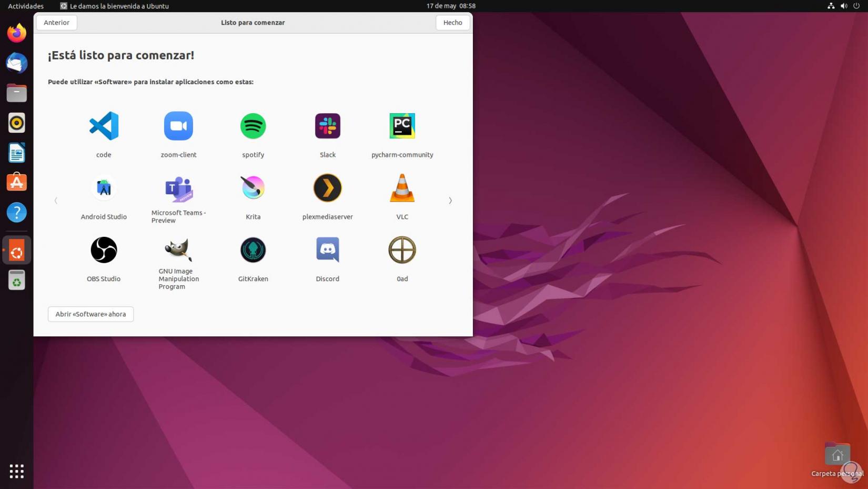Choose the Discord app icon
868x489 pixels.
point(328,250)
